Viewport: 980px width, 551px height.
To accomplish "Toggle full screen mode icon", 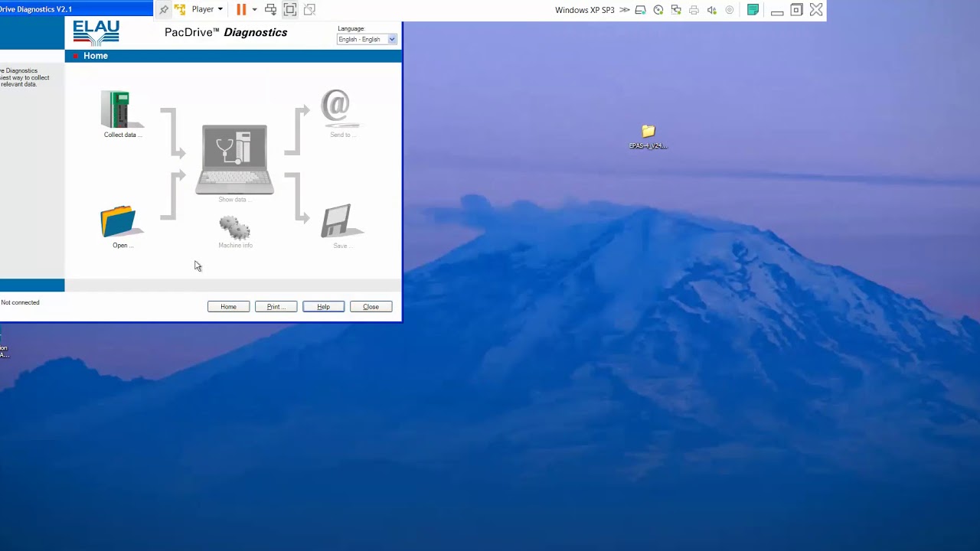I will 290,9.
